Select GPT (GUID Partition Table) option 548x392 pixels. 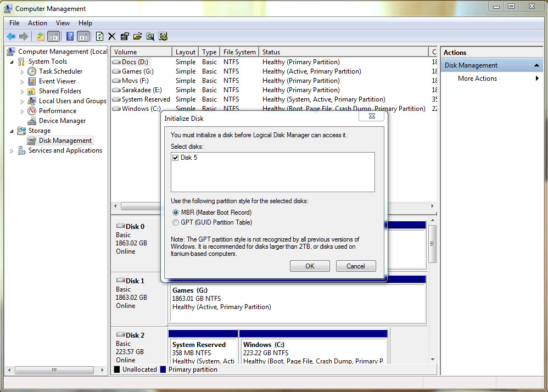coord(176,222)
